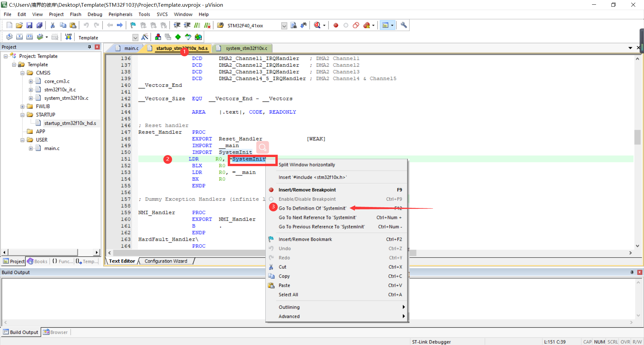Image resolution: width=644 pixels, height=345 pixels.
Task: Start or stop the debug session
Action: (x=317, y=25)
